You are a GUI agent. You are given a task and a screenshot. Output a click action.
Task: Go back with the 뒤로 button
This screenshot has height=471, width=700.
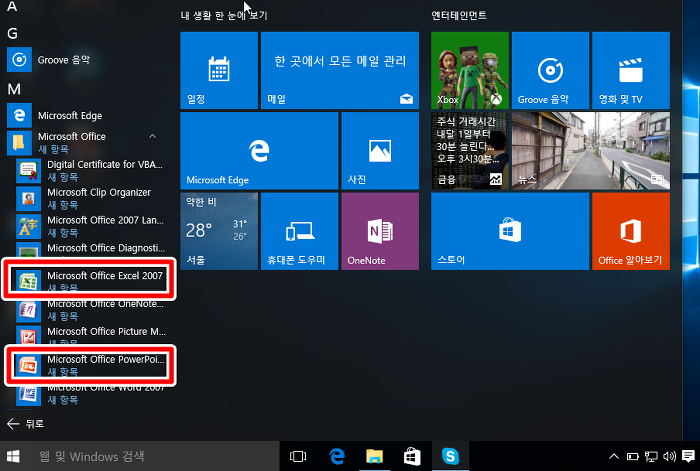coord(26,424)
